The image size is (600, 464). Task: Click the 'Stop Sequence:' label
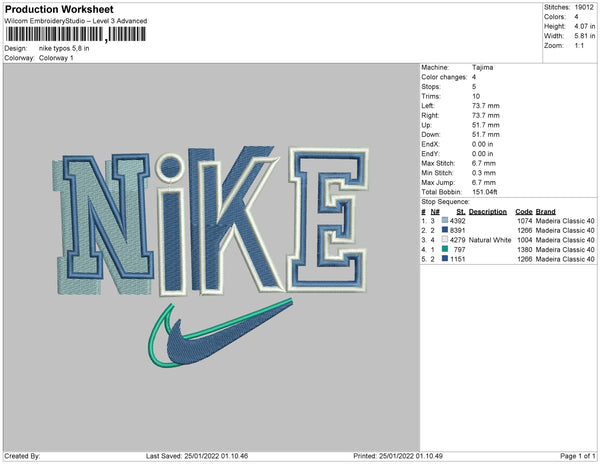click(445, 202)
